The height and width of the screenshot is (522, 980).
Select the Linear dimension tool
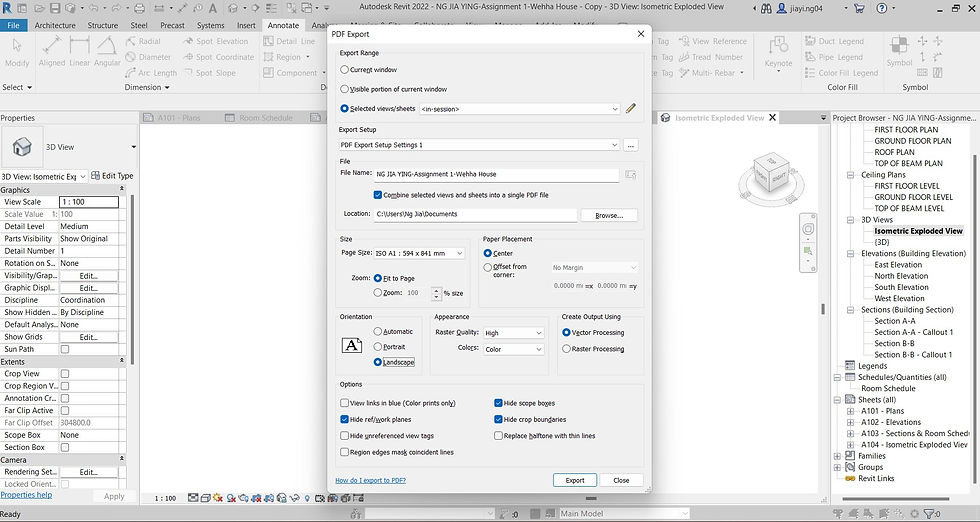point(79,51)
